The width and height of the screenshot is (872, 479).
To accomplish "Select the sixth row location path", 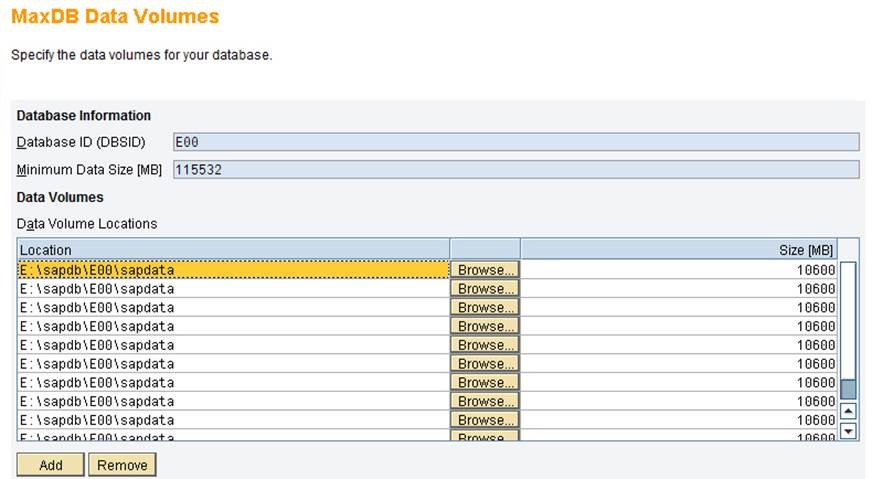I will point(97,364).
